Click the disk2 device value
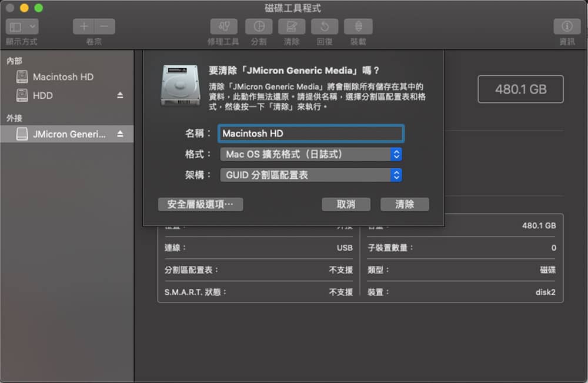This screenshot has width=588, height=383. (546, 292)
